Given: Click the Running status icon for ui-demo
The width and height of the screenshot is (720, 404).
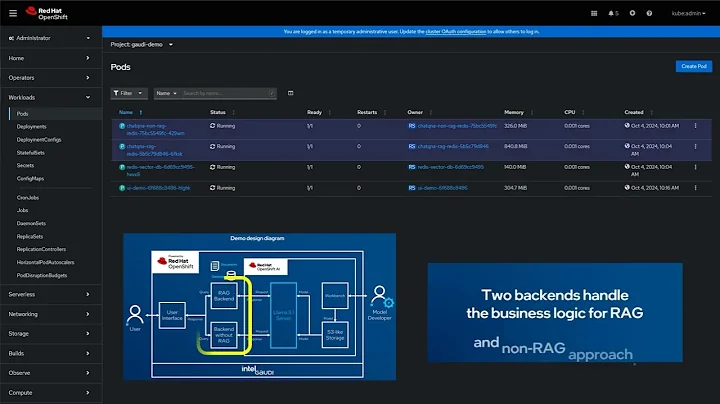Looking at the screenshot, I should (x=213, y=188).
